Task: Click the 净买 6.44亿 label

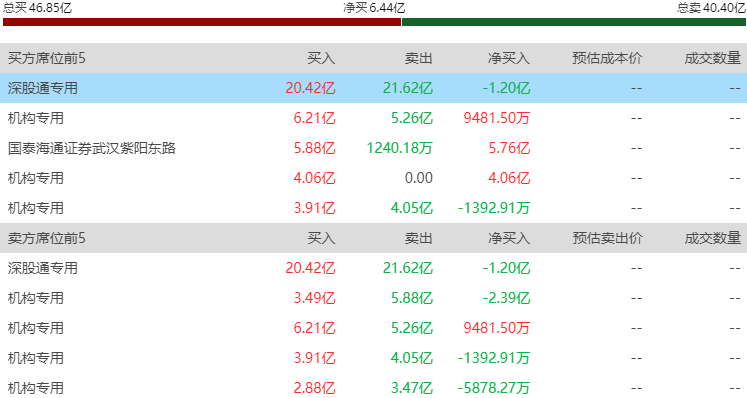Action: click(374, 8)
